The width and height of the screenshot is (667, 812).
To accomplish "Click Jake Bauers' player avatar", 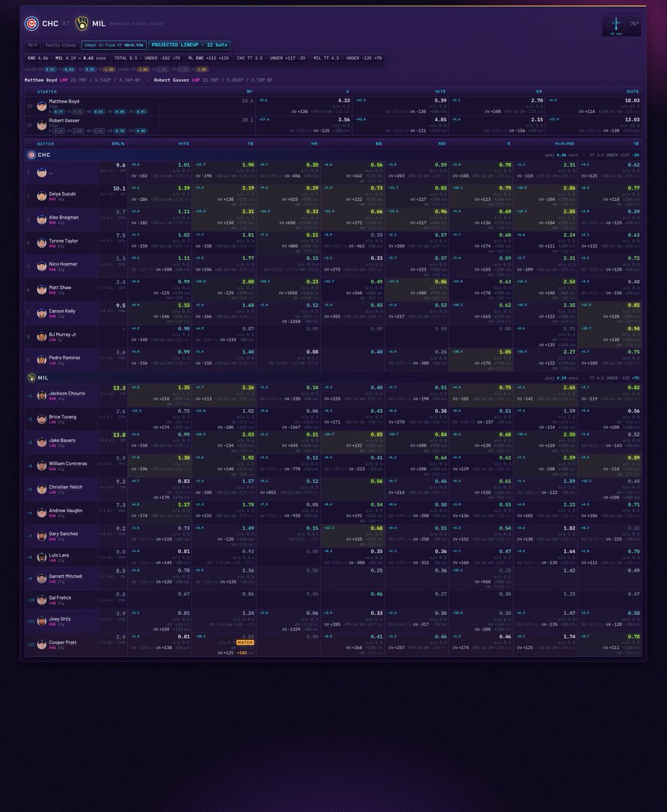I will (x=42, y=442).
